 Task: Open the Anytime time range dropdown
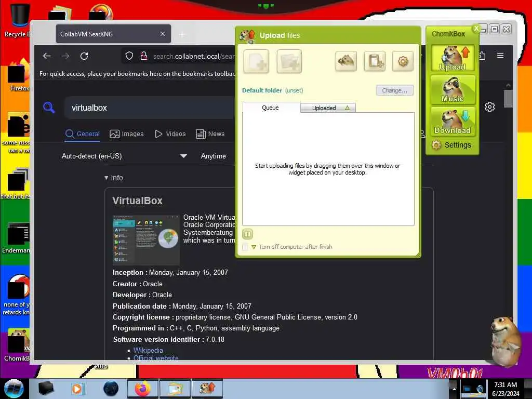point(213,156)
